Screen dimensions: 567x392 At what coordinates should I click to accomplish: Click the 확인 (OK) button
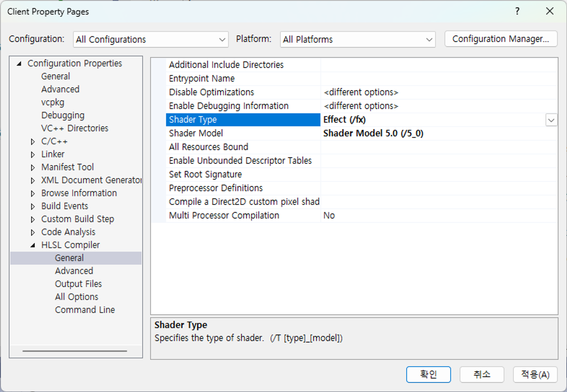(428, 374)
